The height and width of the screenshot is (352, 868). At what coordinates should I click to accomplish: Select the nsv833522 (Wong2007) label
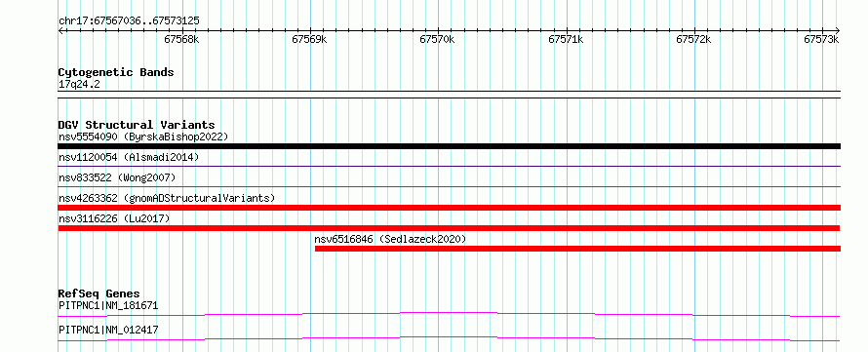tap(117, 177)
